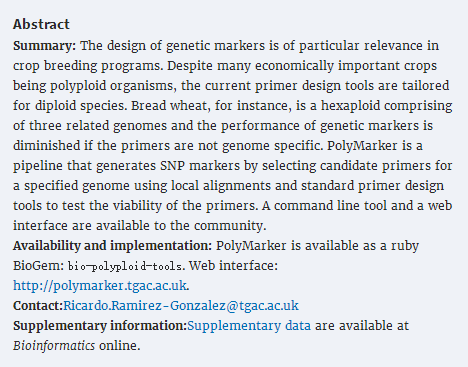
Task: Click the Availability and implementation: label
Action: (112, 246)
